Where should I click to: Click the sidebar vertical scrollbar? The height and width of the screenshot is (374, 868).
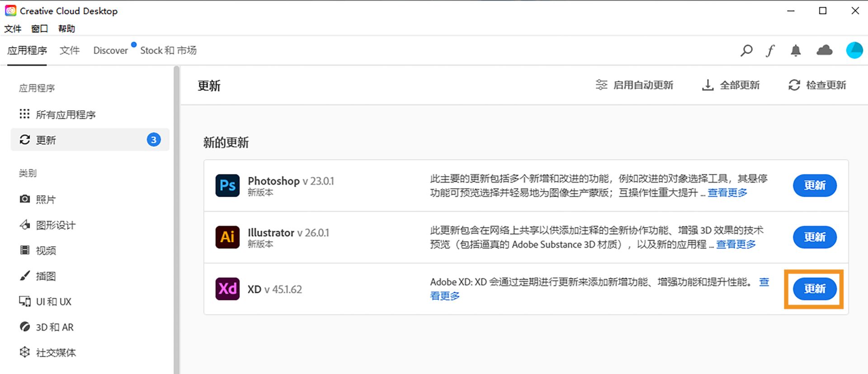tap(176, 220)
